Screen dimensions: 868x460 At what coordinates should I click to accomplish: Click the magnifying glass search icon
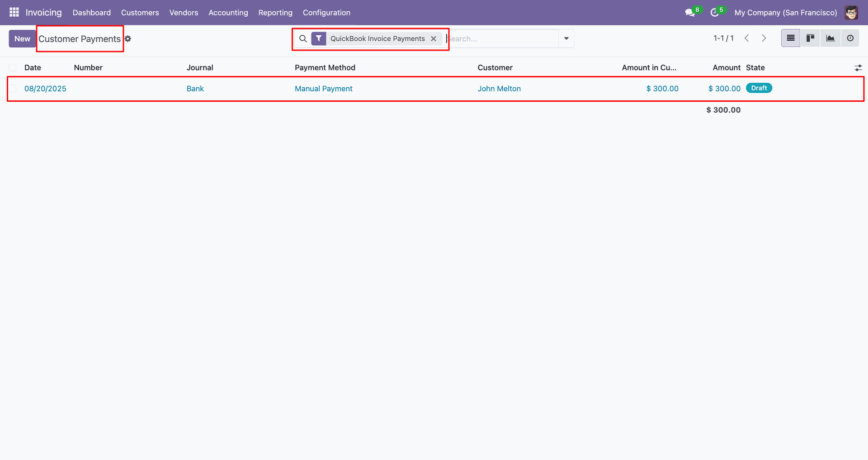pos(303,38)
